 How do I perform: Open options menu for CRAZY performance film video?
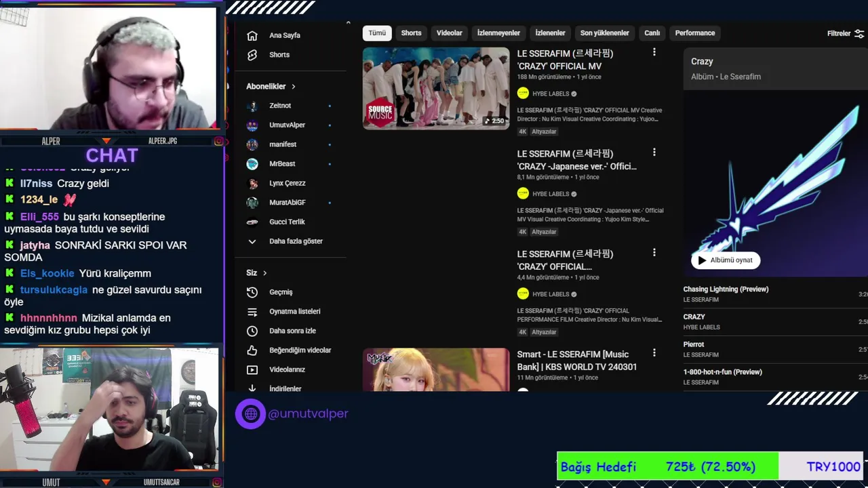[654, 253]
